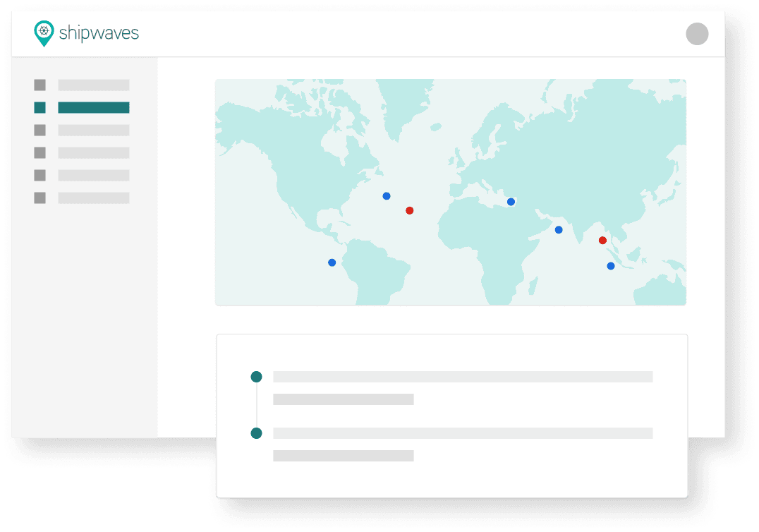
Task: Select the highlighted teal sidebar menu item
Action: [93, 107]
